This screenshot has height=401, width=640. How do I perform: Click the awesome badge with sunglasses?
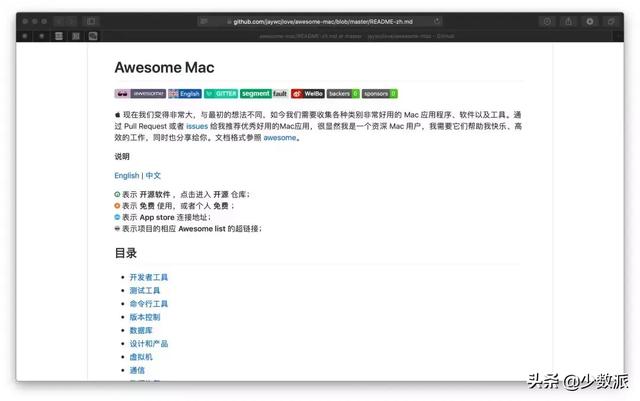[140, 94]
